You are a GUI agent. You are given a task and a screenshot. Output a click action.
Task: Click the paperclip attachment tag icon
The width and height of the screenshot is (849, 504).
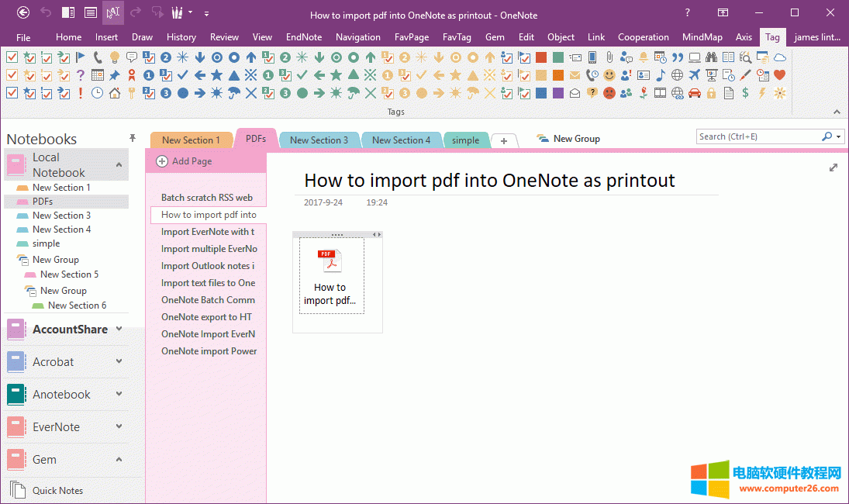610,56
